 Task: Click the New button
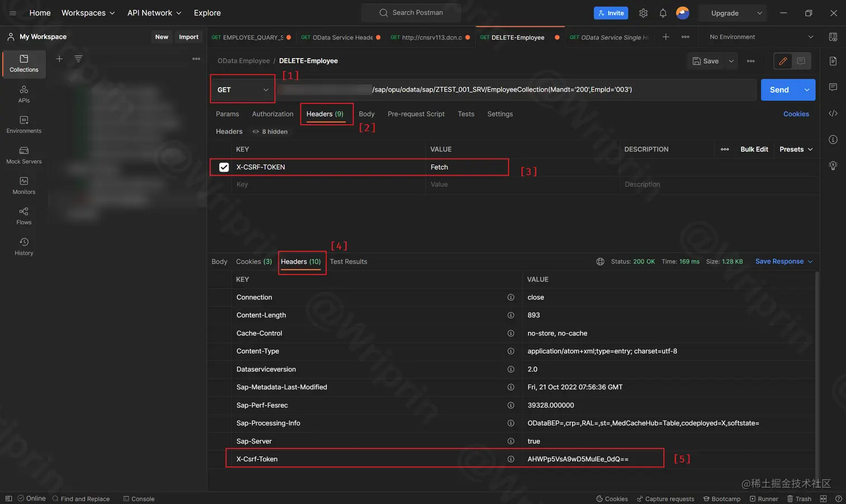coord(162,37)
